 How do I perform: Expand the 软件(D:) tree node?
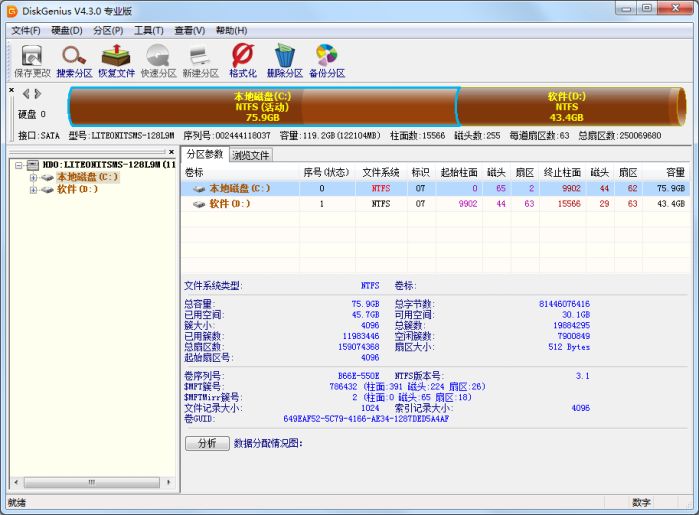33,190
